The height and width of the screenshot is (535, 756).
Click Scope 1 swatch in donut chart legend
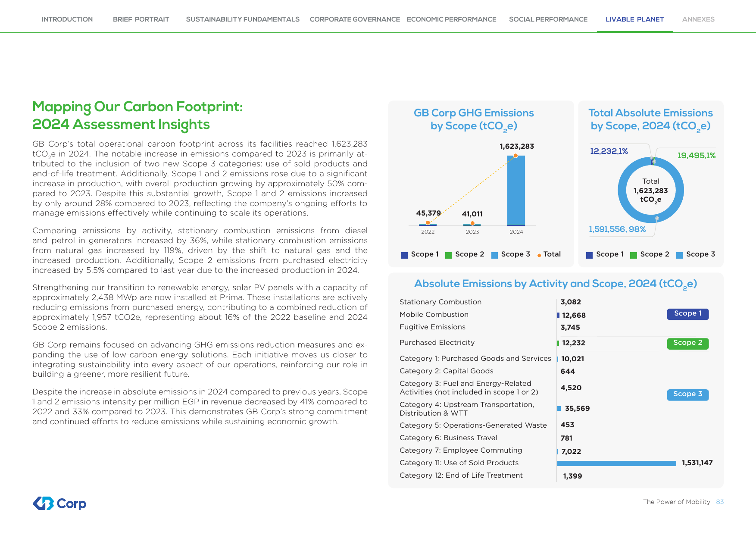[x=589, y=255]
